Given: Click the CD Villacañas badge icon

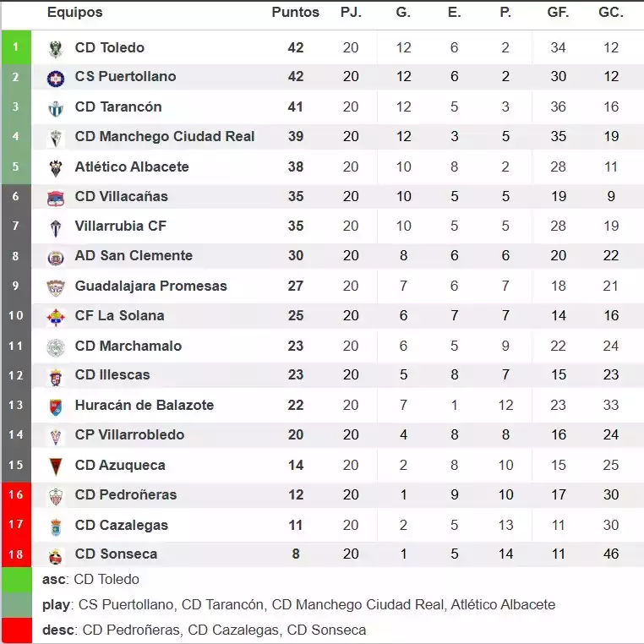Looking at the screenshot, I should coord(56,198).
